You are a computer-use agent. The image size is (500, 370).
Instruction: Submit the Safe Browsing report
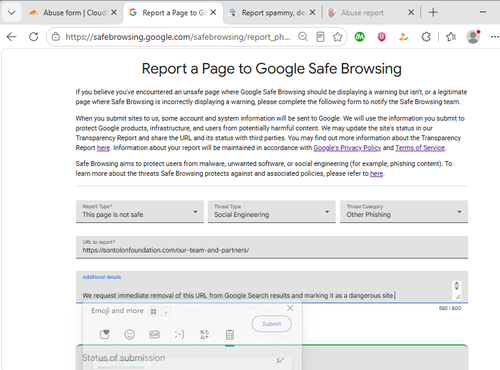[272, 324]
